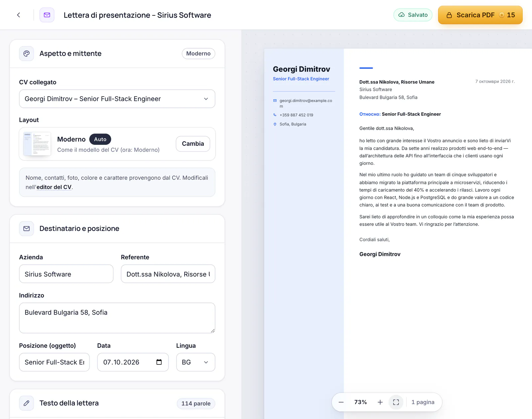The height and width of the screenshot is (419, 532).
Task: Zoom out with the minus icon
Action: (x=341, y=402)
